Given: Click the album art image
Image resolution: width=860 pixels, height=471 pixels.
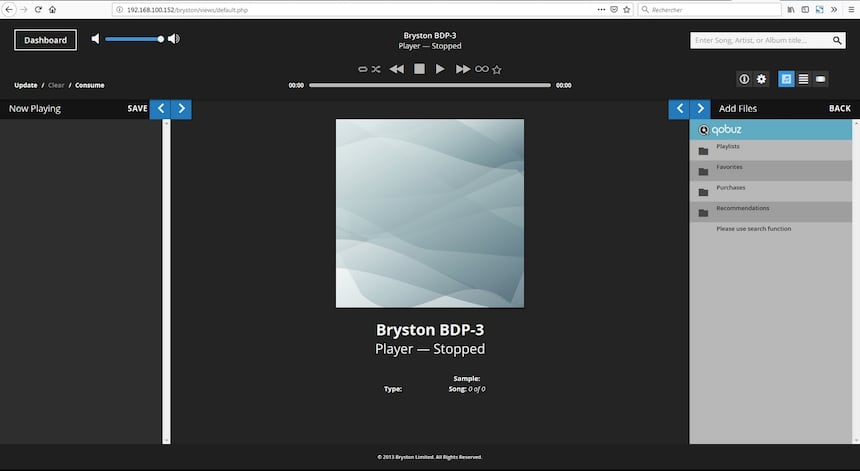Looking at the screenshot, I should 430,213.
